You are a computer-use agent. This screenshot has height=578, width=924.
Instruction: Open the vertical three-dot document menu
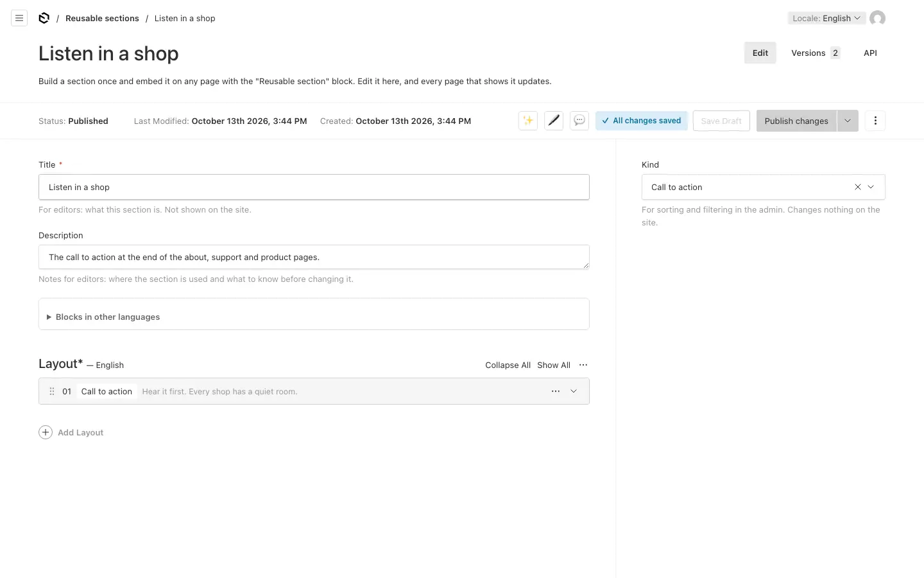875,121
